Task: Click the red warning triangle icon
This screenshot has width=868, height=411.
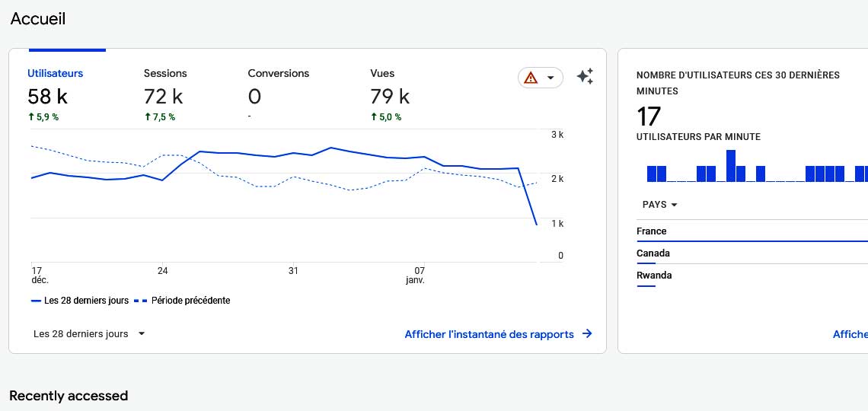Action: tap(531, 78)
